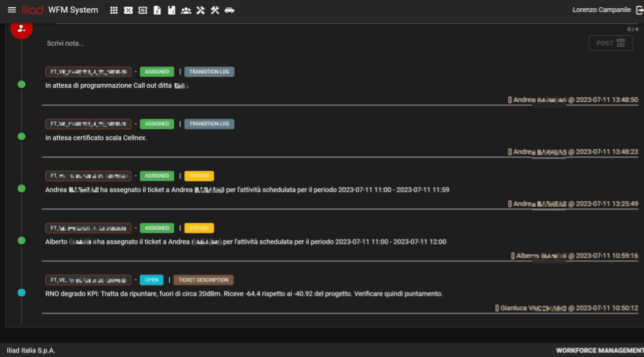This screenshot has width=644, height=357.
Task: Click the timestamp '2023-07-11 10:59:16'
Action: [x=607, y=256]
